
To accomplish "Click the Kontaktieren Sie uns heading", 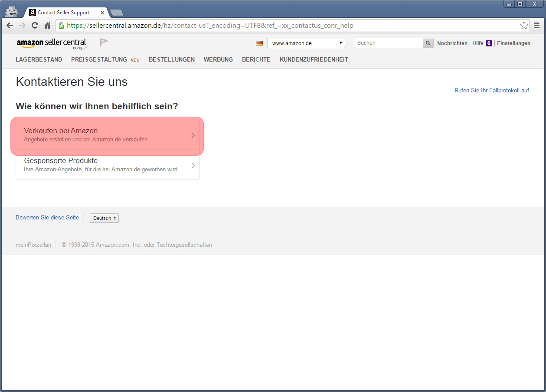I will 72,82.
